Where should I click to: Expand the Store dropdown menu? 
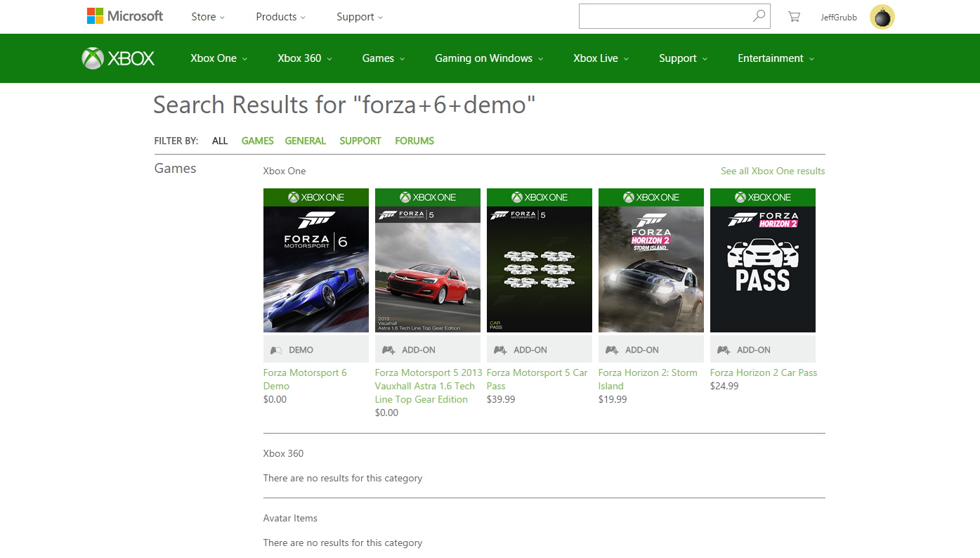click(208, 17)
